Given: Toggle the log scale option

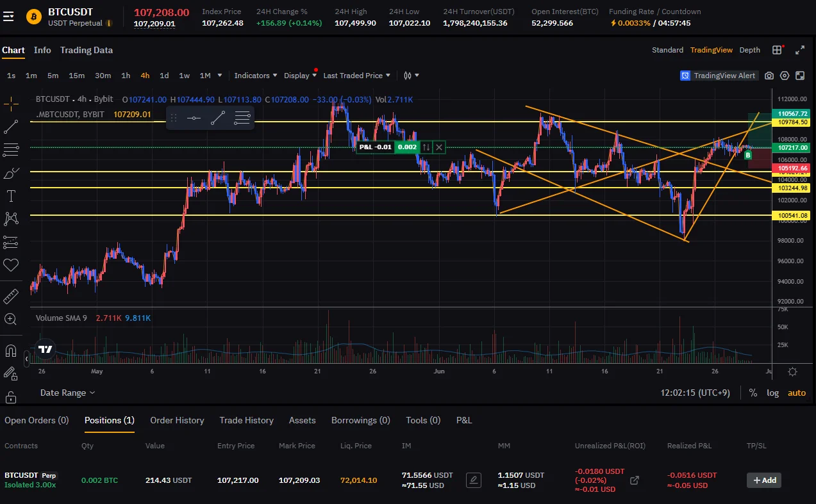Looking at the screenshot, I should click(x=773, y=393).
